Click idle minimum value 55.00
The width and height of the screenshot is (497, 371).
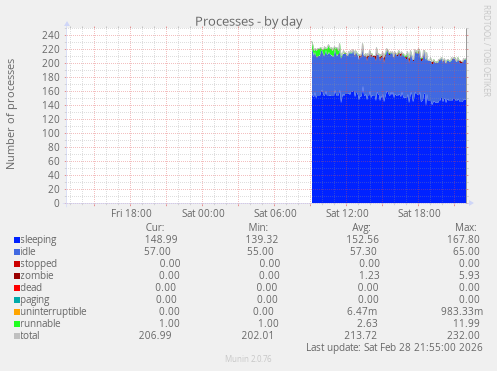click(260, 251)
